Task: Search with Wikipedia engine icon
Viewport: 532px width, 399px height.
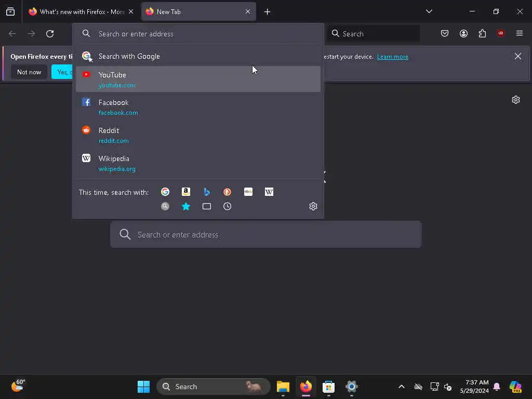Action: [x=269, y=192]
